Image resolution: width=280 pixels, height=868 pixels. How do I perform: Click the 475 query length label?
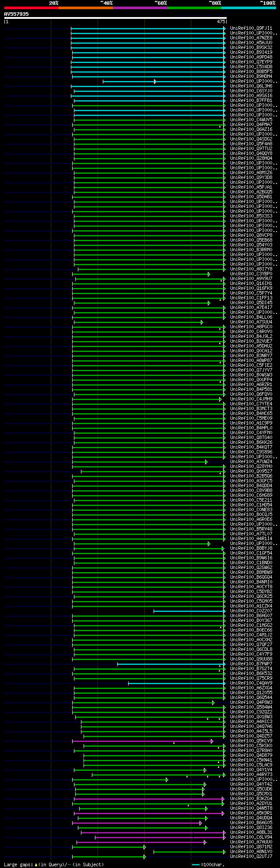tap(221, 21)
